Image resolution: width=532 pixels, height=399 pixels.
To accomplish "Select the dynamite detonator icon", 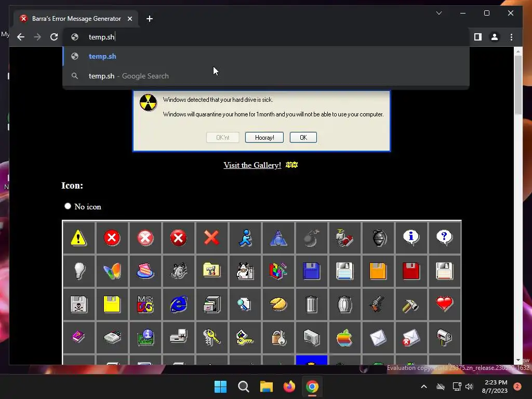I will (x=344, y=237).
